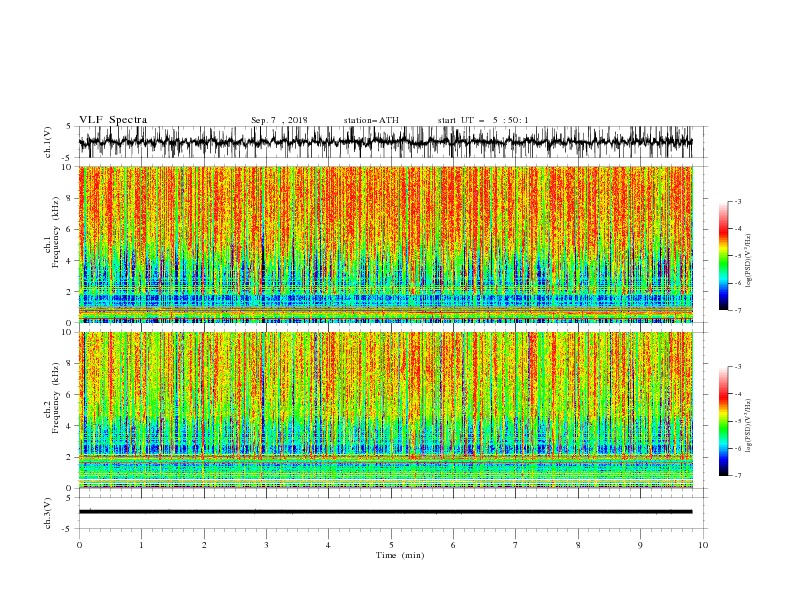Click the "7" tick on the time axis
This screenshot has height=612, width=792.
pos(516,545)
